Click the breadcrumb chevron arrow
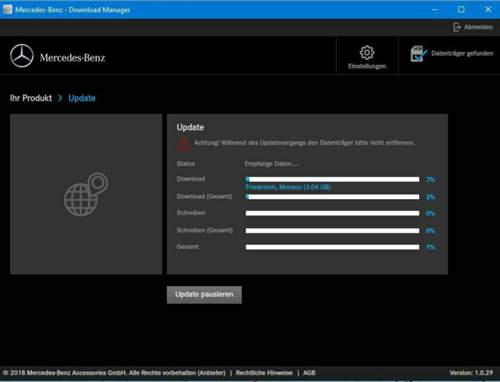The height and width of the screenshot is (382, 500). (60, 98)
